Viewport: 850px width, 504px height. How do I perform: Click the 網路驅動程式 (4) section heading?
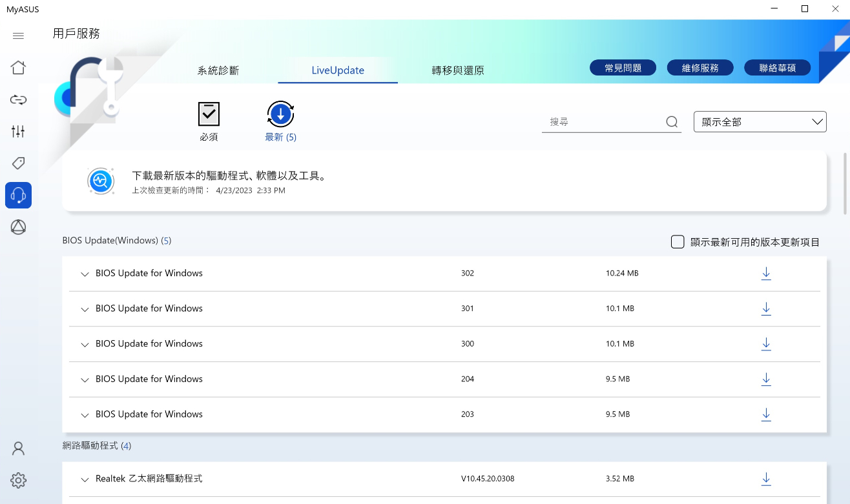click(97, 446)
